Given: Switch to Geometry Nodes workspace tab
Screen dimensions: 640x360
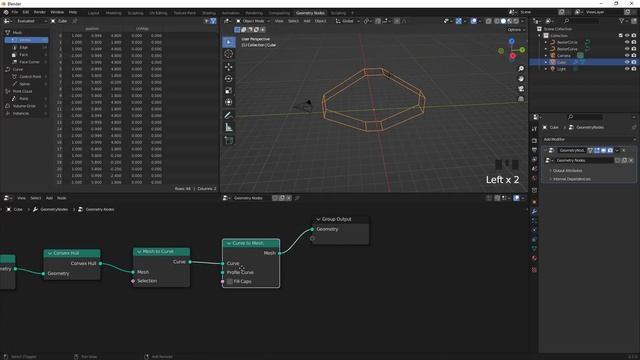Looking at the screenshot, I should 310,13.
